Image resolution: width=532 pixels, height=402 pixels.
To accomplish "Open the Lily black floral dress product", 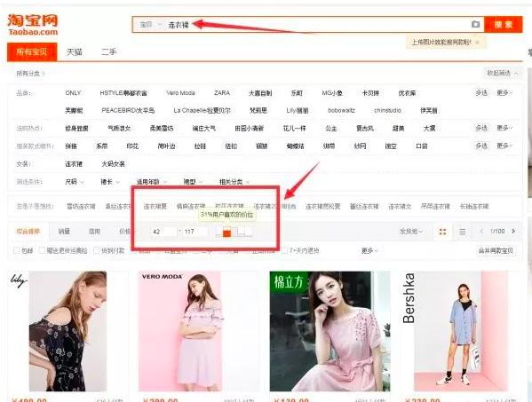I will tap(67, 331).
